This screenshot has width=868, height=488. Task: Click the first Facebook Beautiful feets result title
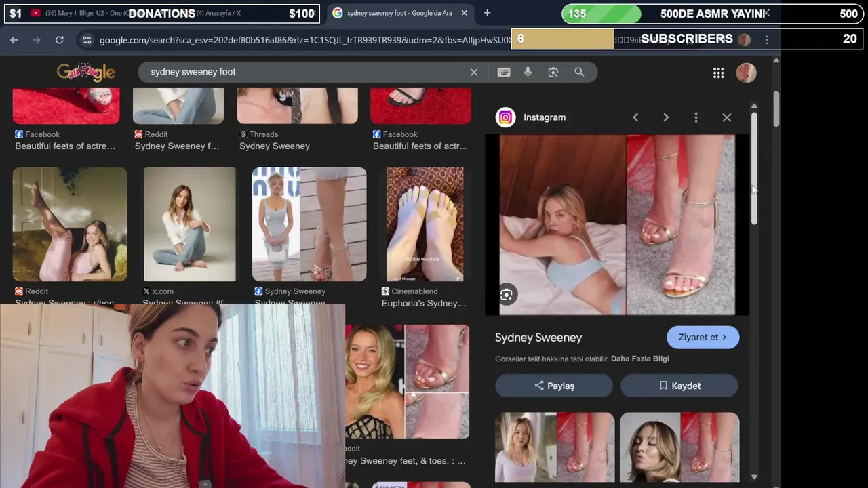(65, 146)
